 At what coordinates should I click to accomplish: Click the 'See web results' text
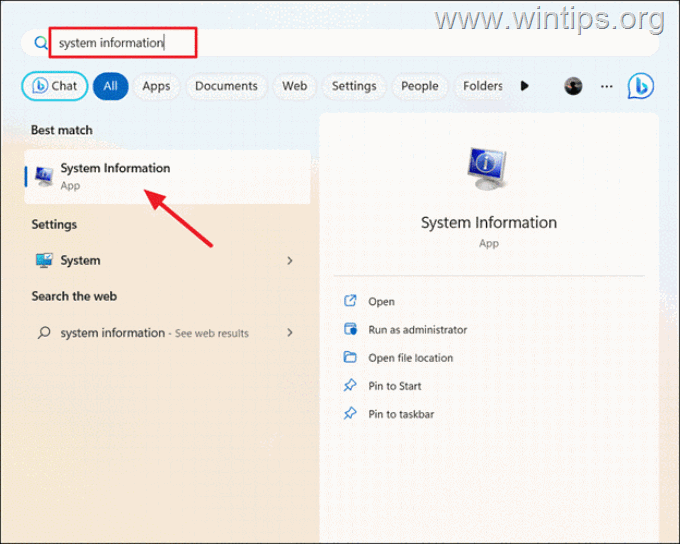(x=212, y=333)
